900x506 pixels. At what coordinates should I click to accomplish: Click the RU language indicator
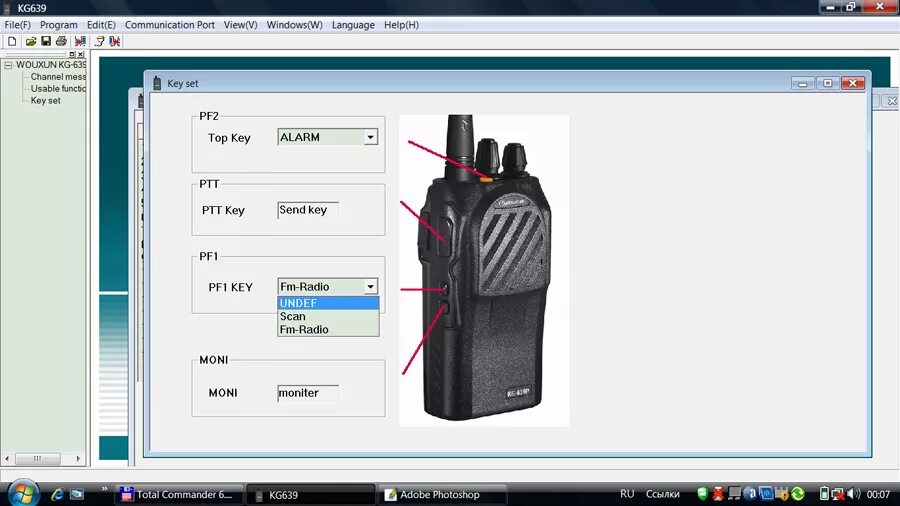pyautogui.click(x=627, y=494)
